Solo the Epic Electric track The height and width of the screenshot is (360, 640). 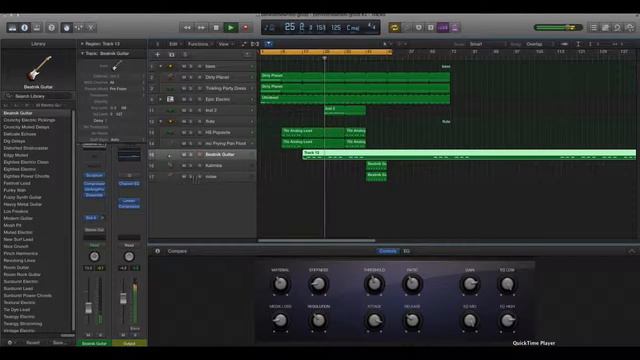191,99
